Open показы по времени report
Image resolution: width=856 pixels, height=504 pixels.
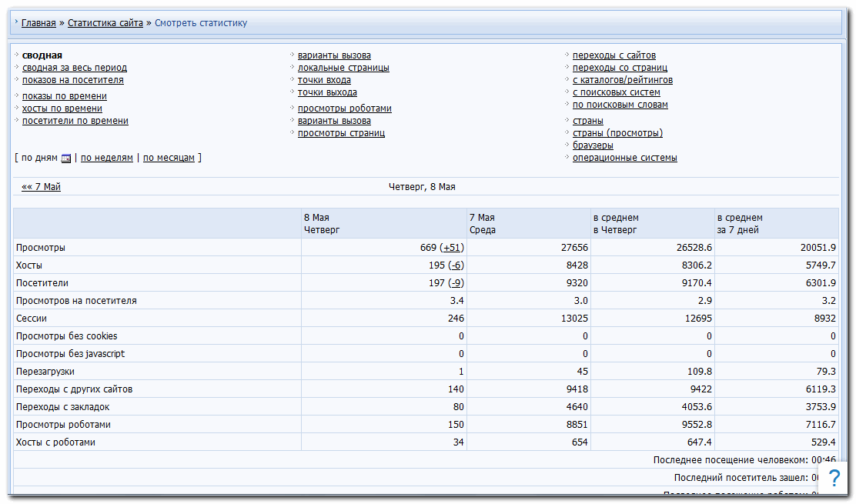[x=65, y=96]
